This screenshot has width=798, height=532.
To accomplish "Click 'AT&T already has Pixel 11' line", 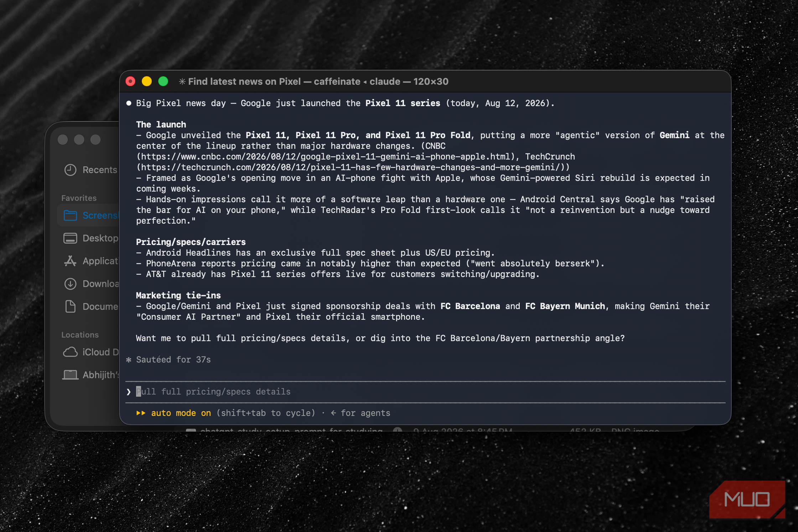I will tap(338, 274).
